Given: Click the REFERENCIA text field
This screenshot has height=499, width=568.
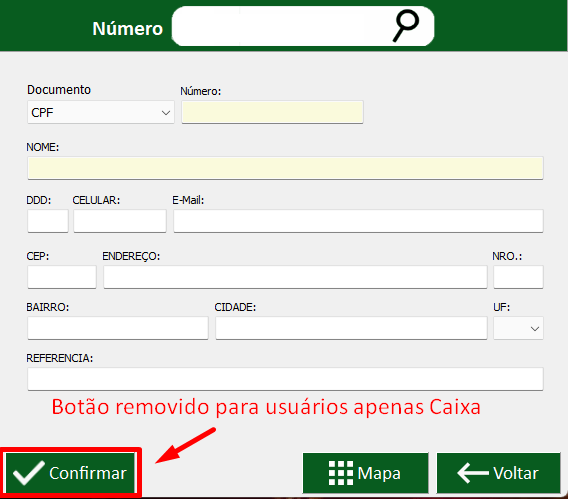Looking at the screenshot, I should 285,379.
